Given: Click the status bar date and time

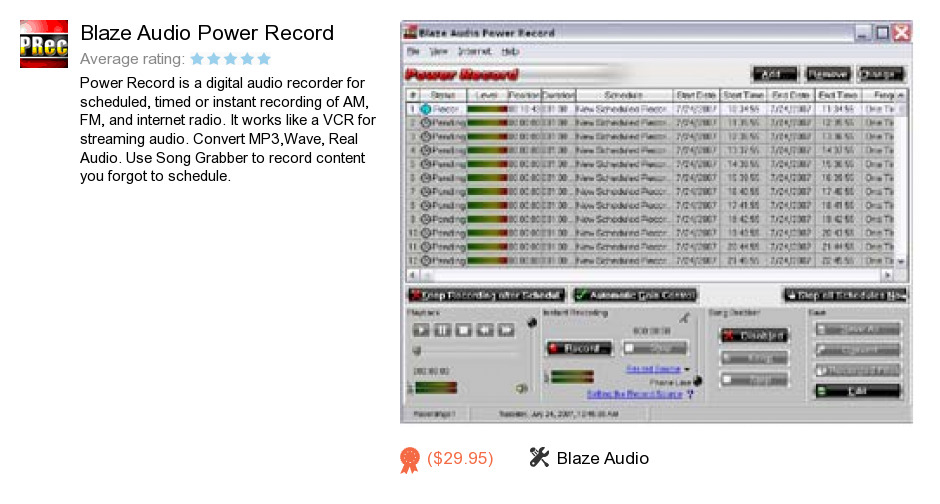Looking at the screenshot, I should point(558,414).
